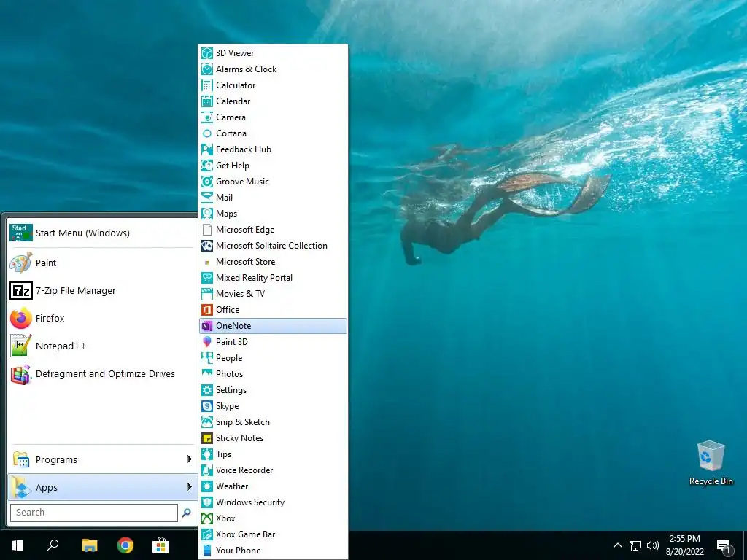Viewport: 747px width, 560px height.
Task: Show hidden system tray icons
Action: 617,545
